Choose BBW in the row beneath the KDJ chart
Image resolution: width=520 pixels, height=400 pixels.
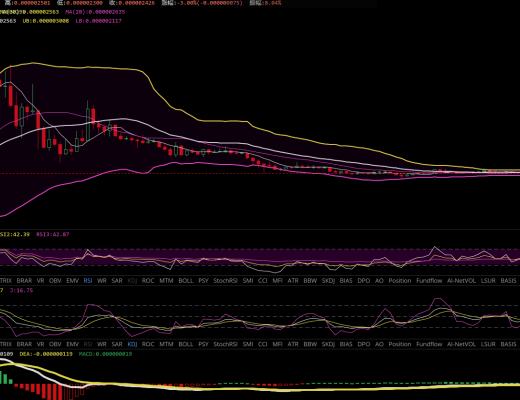click(x=310, y=344)
